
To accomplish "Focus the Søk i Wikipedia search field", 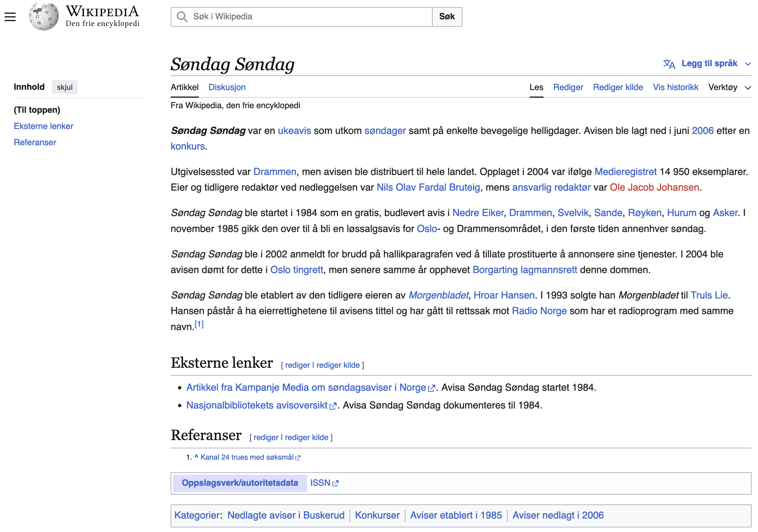I will pyautogui.click(x=301, y=17).
